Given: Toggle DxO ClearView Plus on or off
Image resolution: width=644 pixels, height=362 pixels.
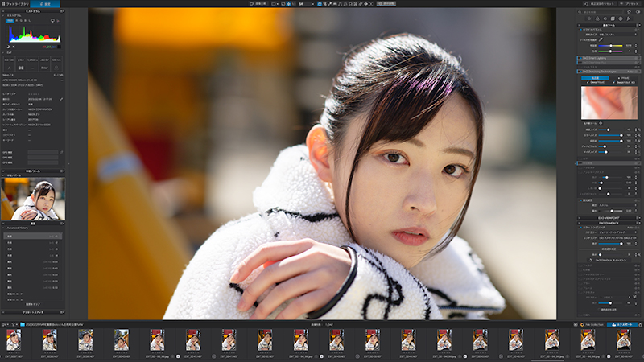Looking at the screenshot, I should (580, 63).
